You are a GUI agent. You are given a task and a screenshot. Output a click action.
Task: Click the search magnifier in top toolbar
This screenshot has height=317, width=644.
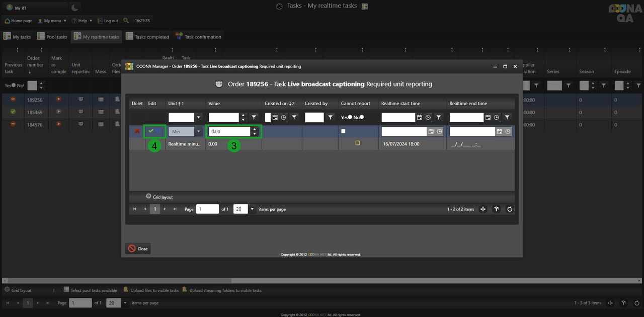coord(126,21)
